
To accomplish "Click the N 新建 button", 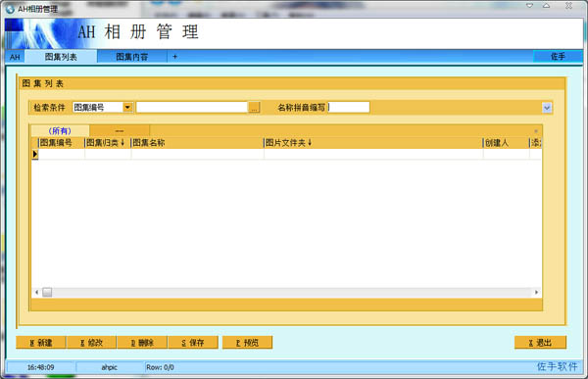I will (41, 342).
